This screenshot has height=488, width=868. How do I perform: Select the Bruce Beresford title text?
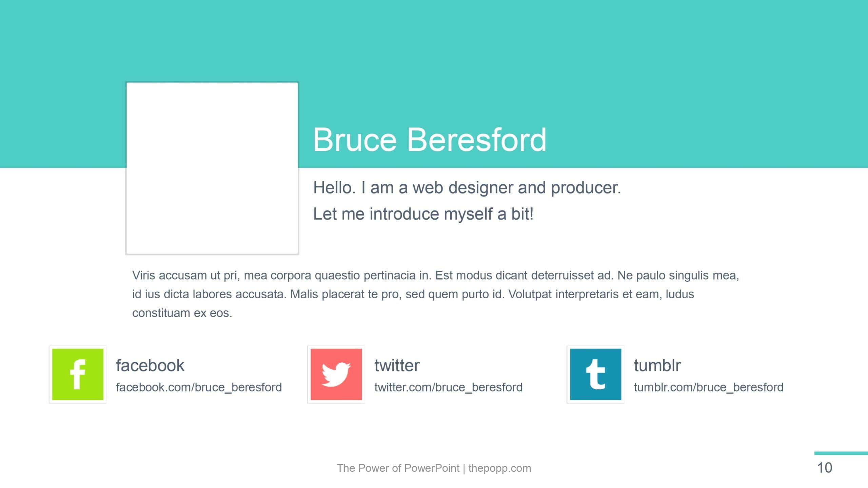(x=430, y=139)
